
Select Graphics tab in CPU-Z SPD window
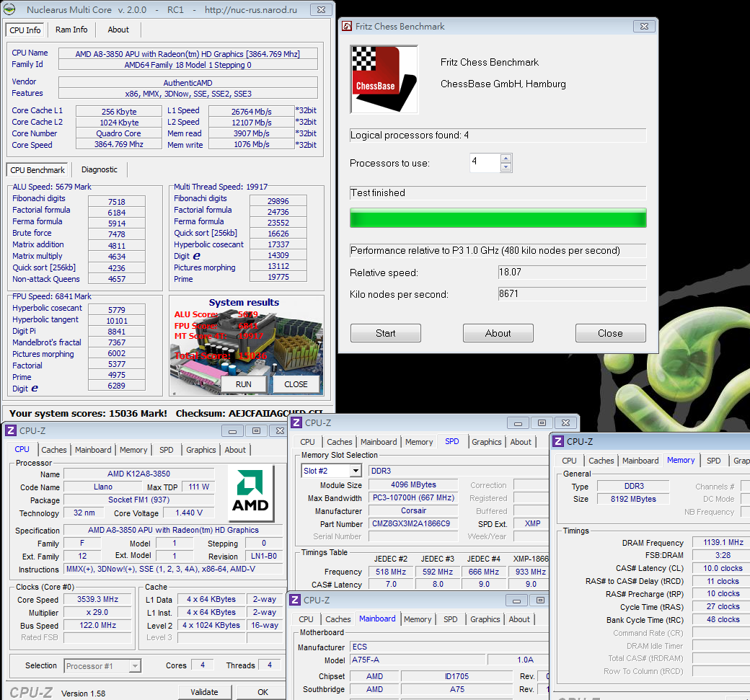tap(487, 442)
